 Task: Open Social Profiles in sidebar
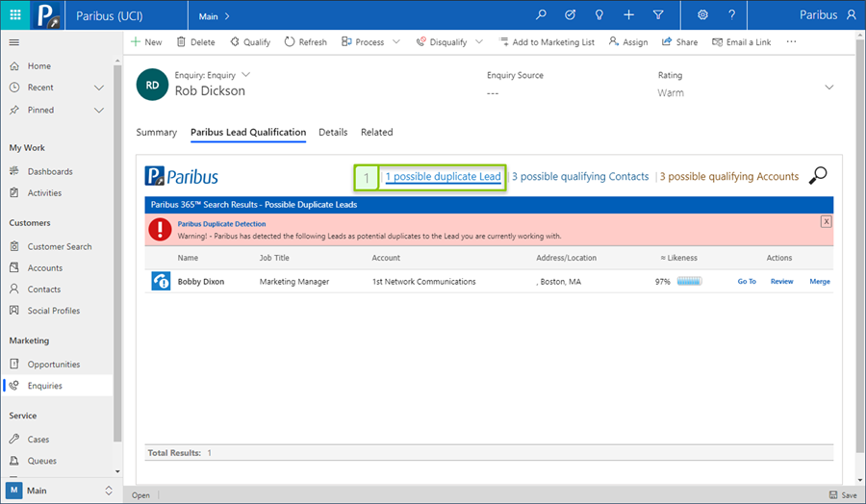pyautogui.click(x=53, y=311)
